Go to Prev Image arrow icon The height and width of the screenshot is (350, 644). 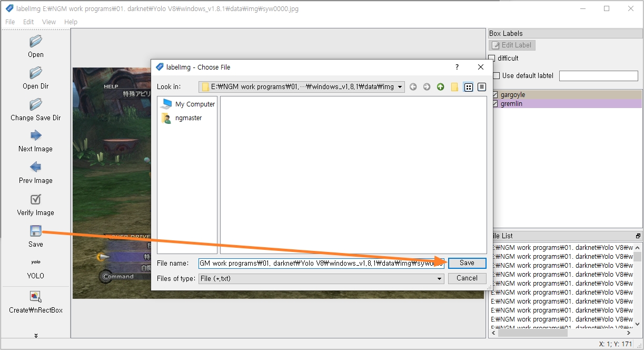click(x=36, y=168)
